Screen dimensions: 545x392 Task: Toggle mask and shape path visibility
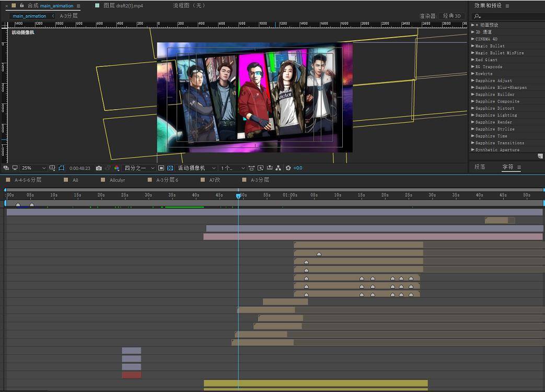(62, 168)
